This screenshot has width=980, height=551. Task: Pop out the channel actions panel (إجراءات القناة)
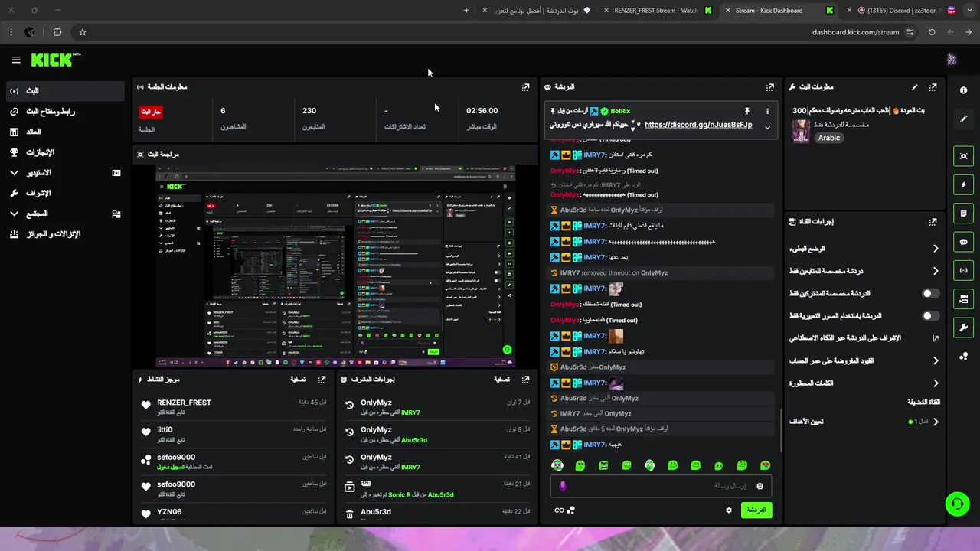click(933, 222)
